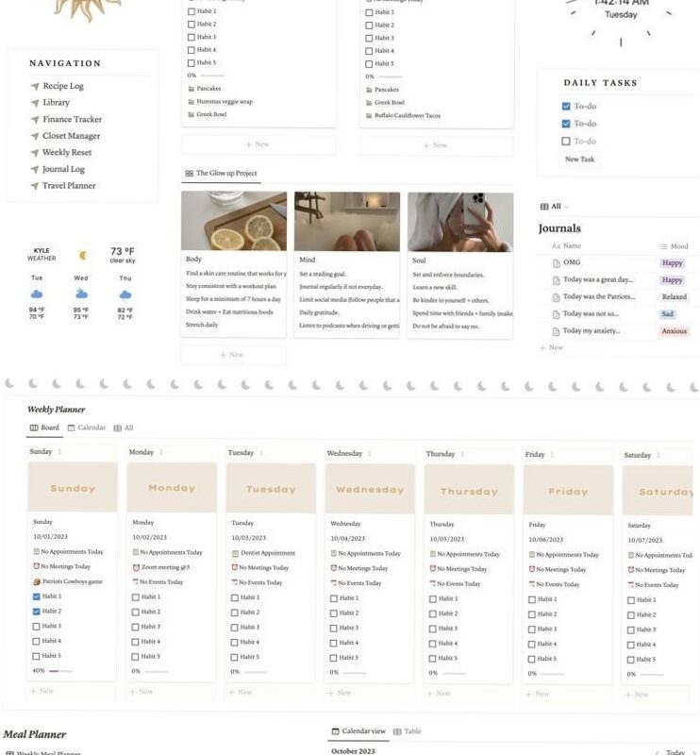Click the calendar icon beside Dentist Appointment

235,553
